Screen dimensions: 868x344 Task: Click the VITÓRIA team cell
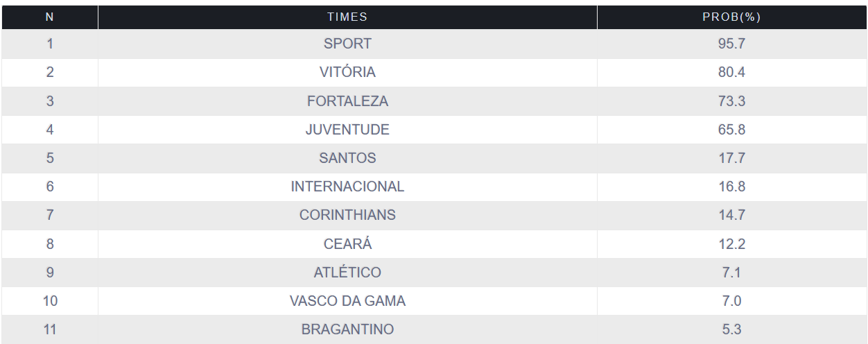(347, 72)
